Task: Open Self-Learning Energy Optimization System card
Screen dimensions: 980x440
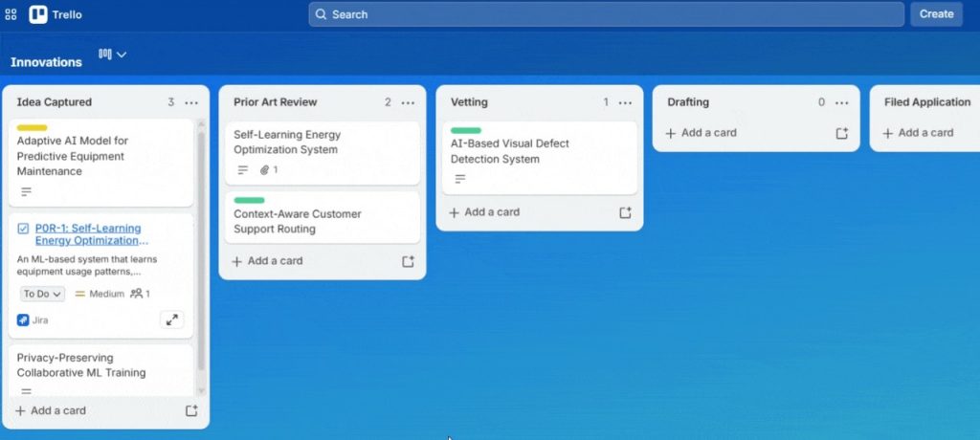Action: point(323,152)
